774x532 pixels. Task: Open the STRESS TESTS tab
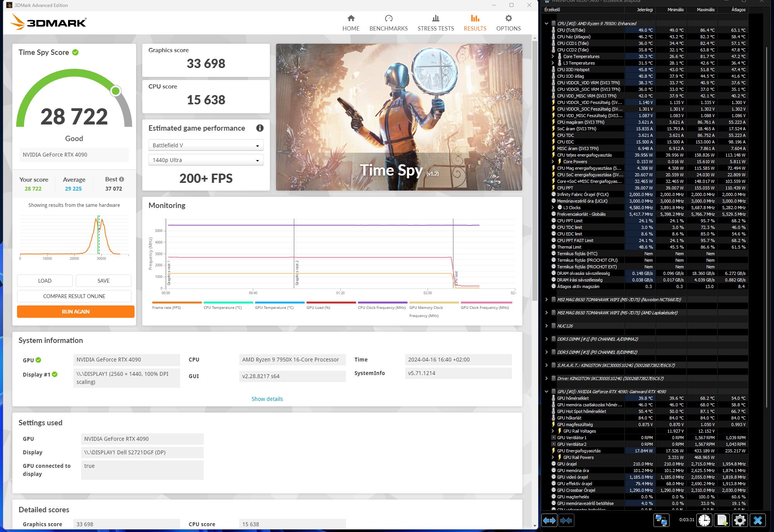pos(436,23)
